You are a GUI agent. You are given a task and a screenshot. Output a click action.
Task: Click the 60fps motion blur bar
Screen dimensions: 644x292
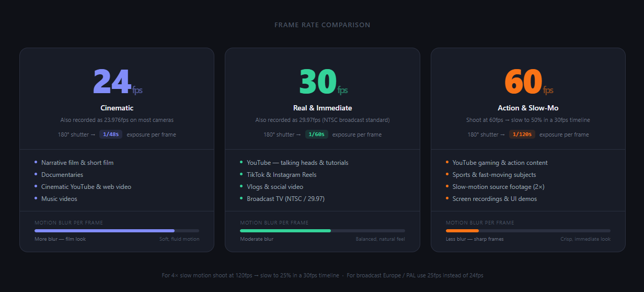528,231
